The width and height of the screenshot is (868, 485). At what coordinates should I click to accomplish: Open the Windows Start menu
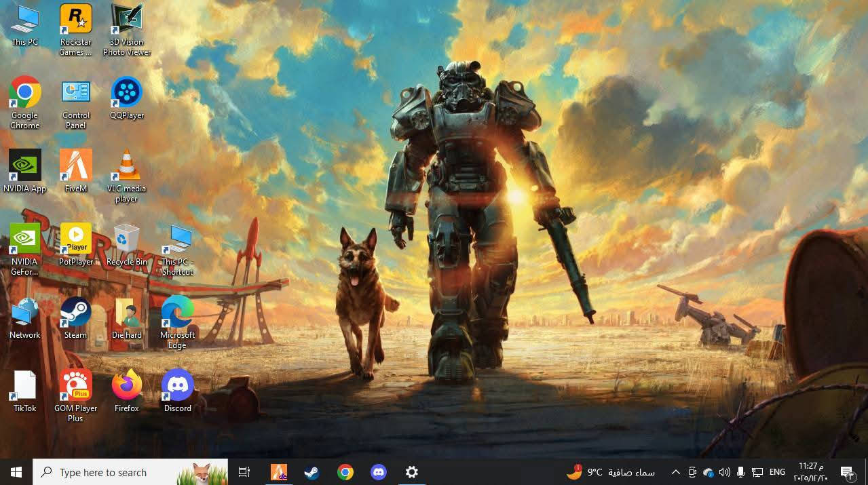point(16,472)
